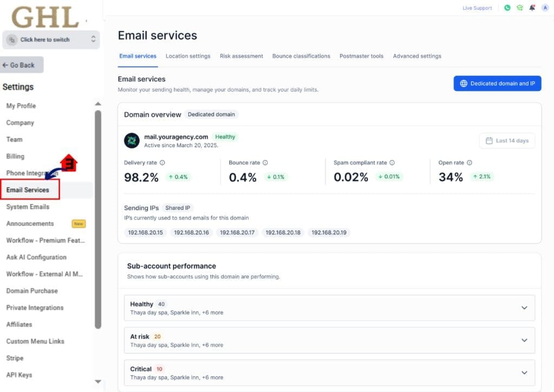Click the 34% open rate value

click(x=451, y=177)
